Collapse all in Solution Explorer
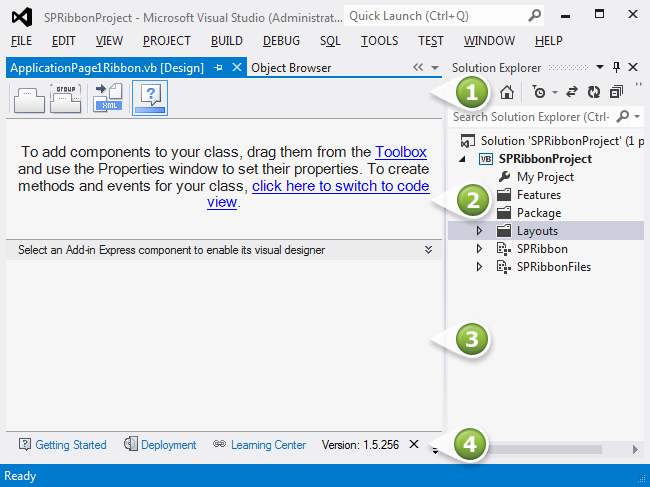This screenshot has width=650, height=487. (616, 92)
